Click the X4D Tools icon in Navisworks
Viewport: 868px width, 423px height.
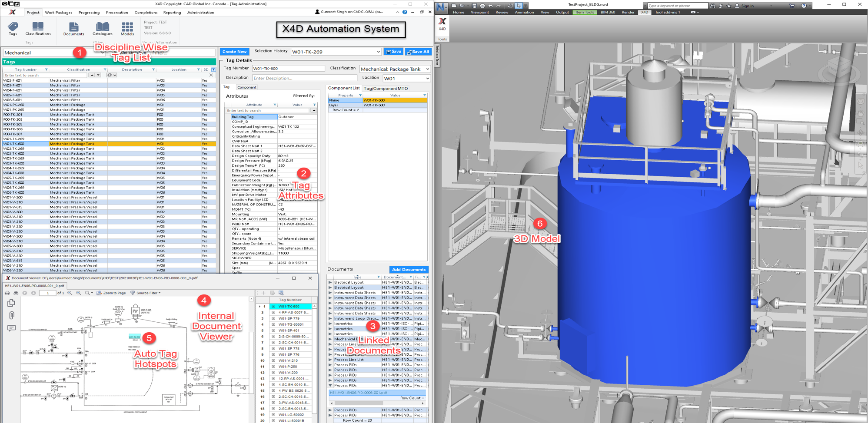(x=442, y=23)
